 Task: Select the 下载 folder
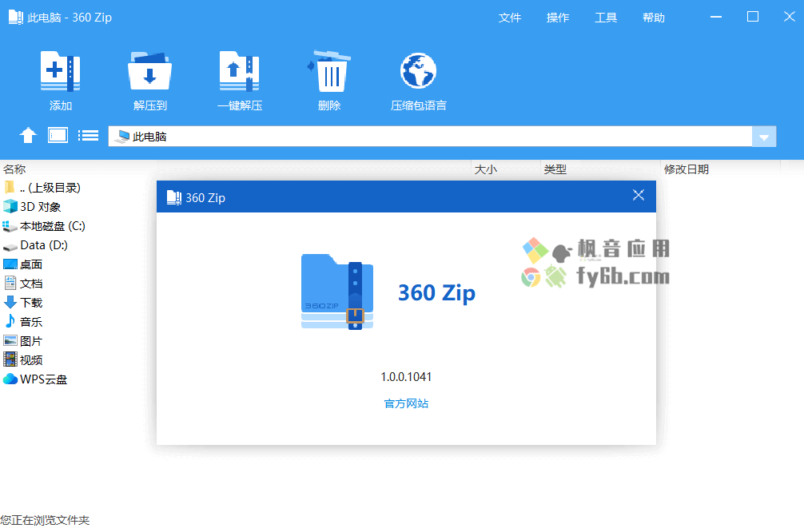(22, 303)
